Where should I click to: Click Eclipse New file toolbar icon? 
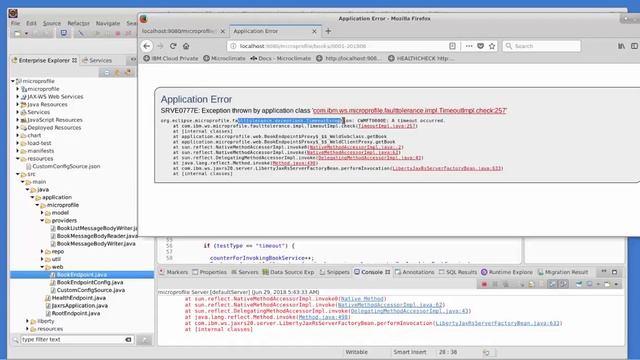click(x=18, y=33)
